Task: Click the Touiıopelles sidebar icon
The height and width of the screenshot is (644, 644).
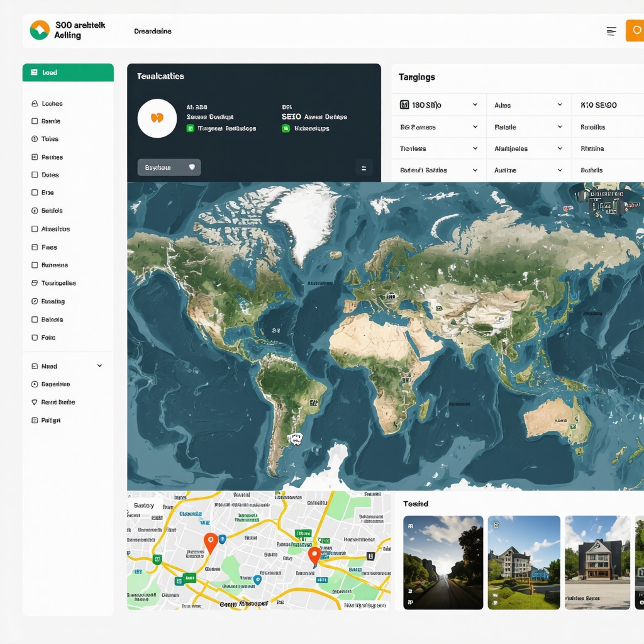Action: (35, 283)
